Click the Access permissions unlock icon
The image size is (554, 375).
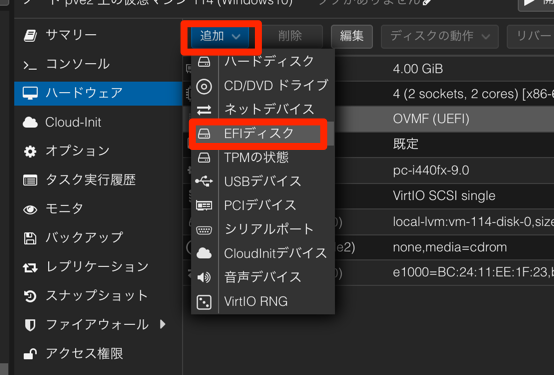pyautogui.click(x=30, y=354)
